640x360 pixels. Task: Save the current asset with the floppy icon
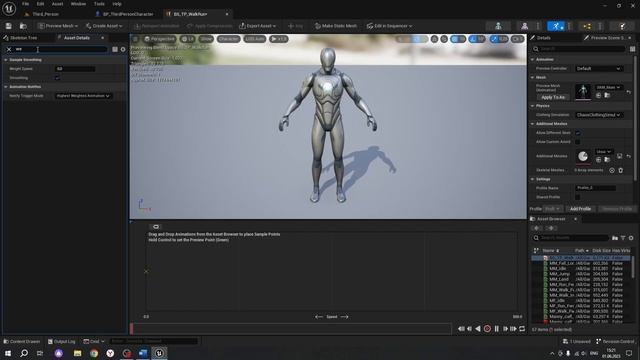(x=9, y=26)
